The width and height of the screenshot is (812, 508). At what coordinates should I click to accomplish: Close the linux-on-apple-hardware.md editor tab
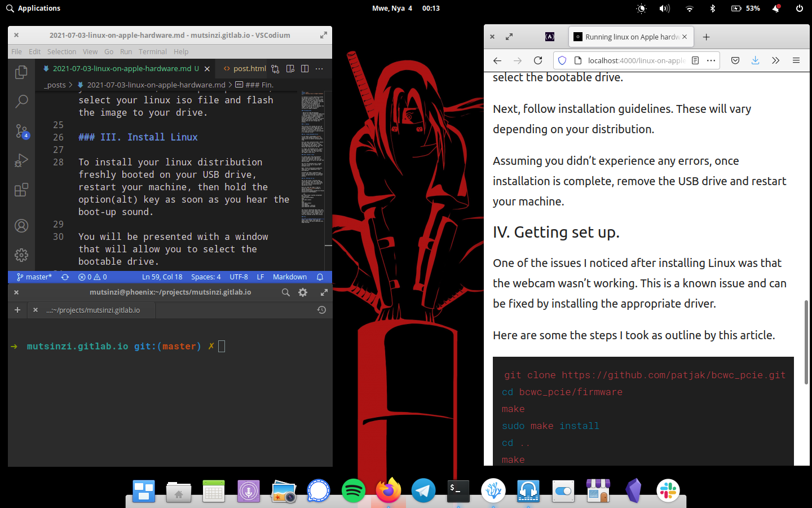coord(207,69)
